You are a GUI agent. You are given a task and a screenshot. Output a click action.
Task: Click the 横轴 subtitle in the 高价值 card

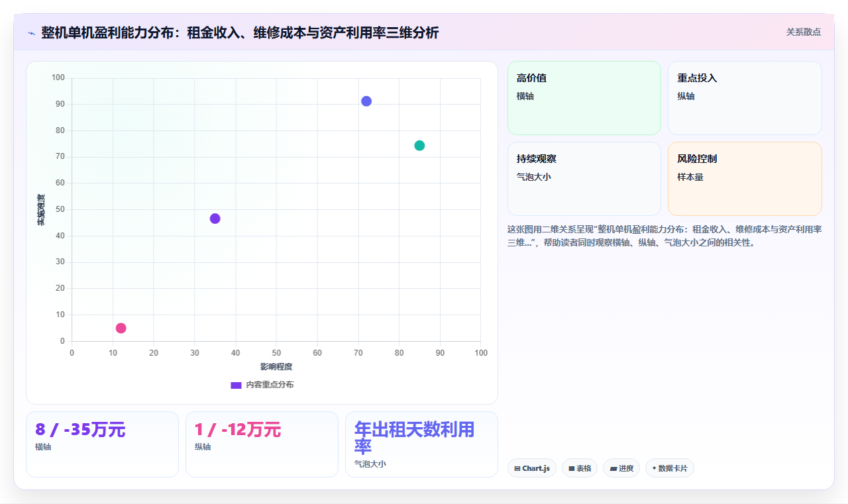coord(525,96)
